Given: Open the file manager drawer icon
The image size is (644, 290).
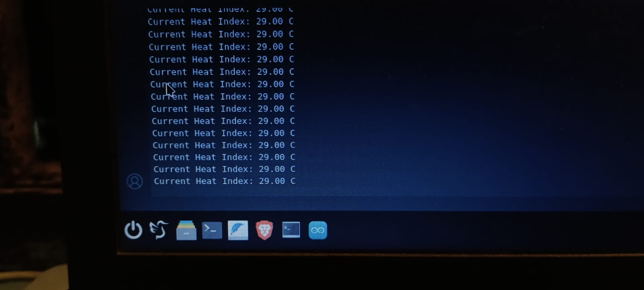Looking at the screenshot, I should coord(186,230).
